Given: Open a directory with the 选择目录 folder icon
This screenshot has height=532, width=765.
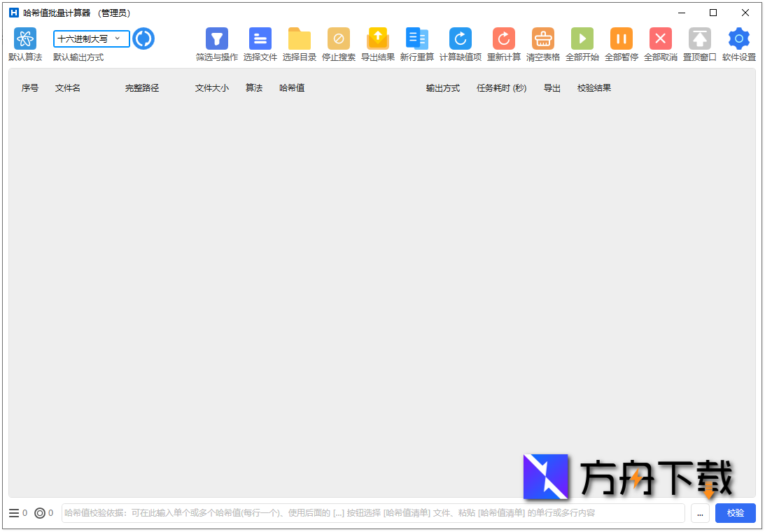Looking at the screenshot, I should [300, 38].
